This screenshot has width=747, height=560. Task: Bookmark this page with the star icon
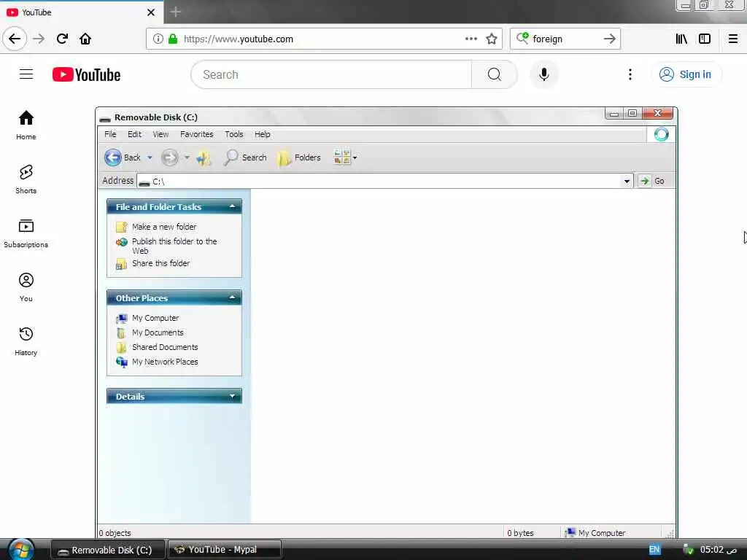click(x=492, y=39)
